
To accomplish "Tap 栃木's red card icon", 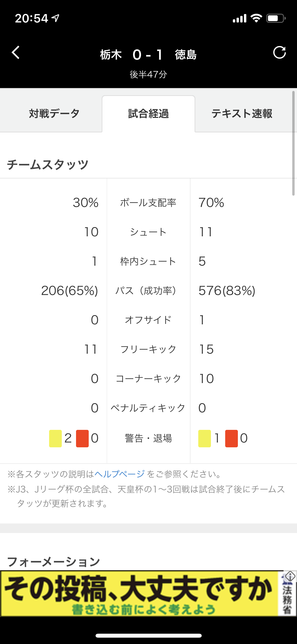I will (82, 438).
